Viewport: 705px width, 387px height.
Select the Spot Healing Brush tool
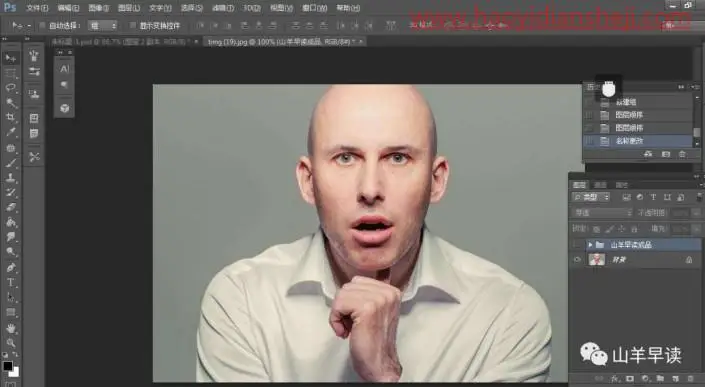tap(10, 148)
